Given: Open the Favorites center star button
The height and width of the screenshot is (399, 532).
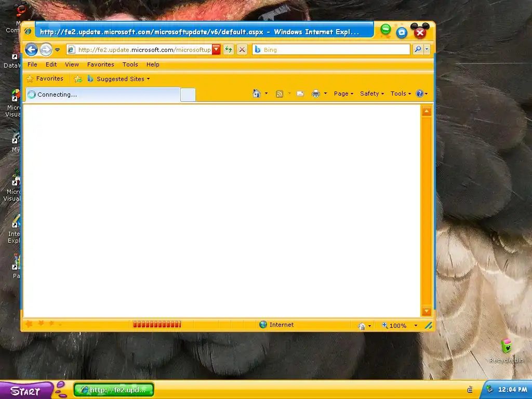Looking at the screenshot, I should point(45,78).
